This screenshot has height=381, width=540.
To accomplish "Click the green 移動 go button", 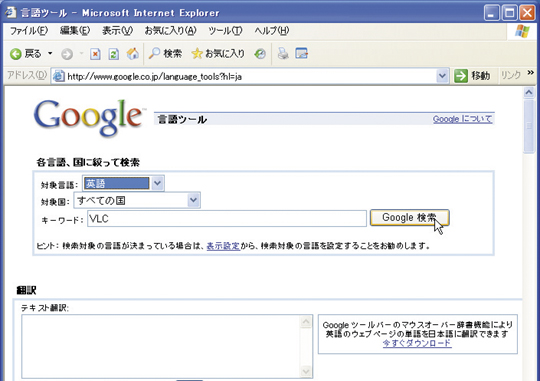I will tap(472, 76).
